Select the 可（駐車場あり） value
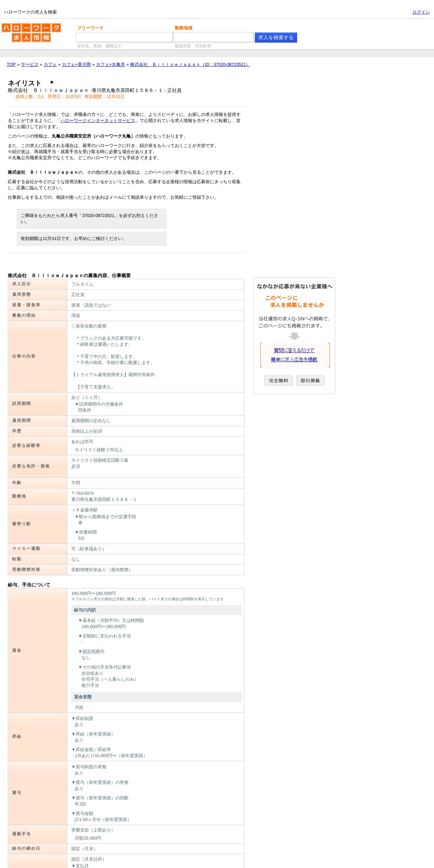The width and height of the screenshot is (434, 868). [89, 549]
